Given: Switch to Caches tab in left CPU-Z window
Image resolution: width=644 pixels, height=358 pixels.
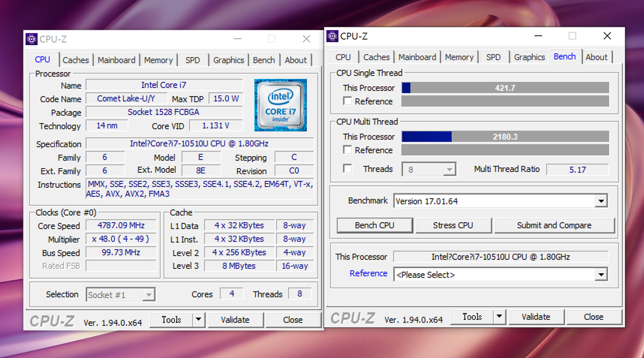Looking at the screenshot, I should pyautogui.click(x=76, y=60).
